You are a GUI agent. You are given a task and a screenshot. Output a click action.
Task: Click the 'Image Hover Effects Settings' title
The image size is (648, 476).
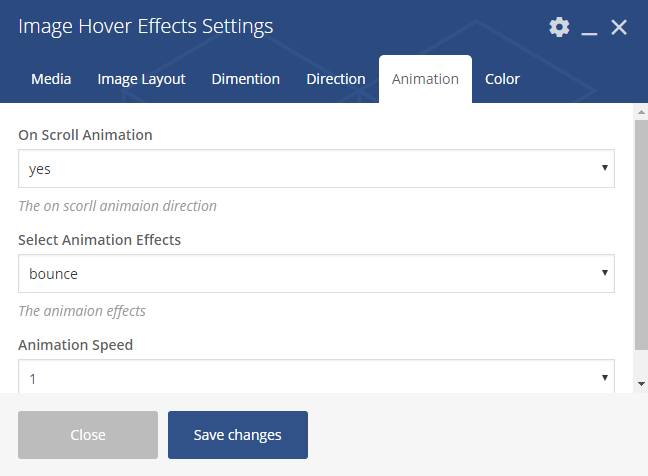(x=145, y=27)
